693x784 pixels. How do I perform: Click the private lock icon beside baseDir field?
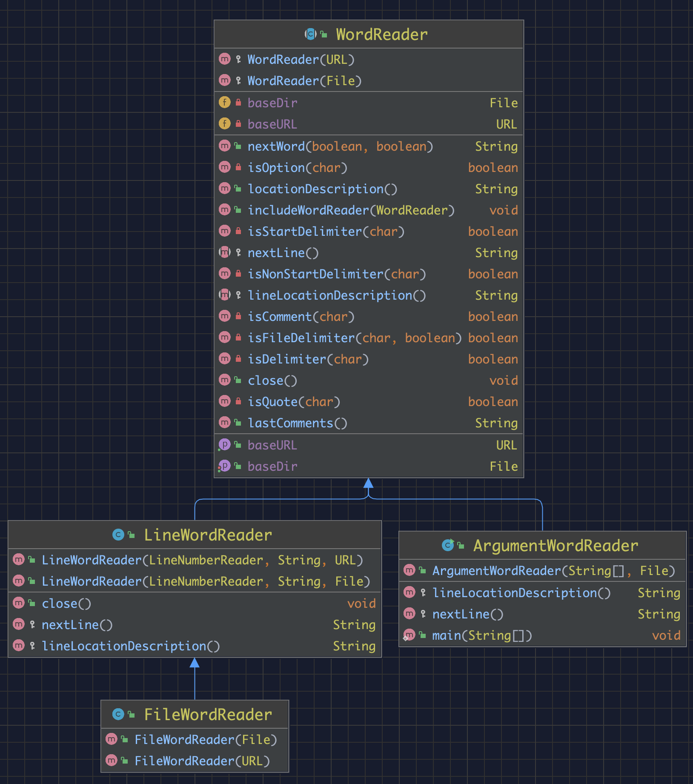click(x=238, y=103)
